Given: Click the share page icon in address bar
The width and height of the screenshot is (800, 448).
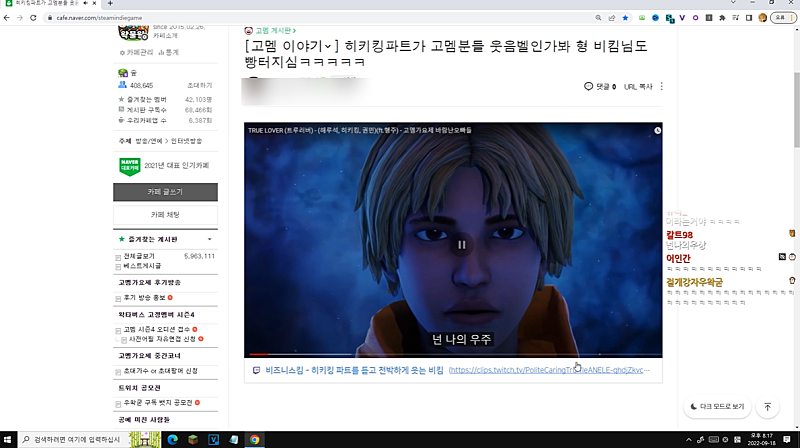Looking at the screenshot, I should [x=611, y=18].
